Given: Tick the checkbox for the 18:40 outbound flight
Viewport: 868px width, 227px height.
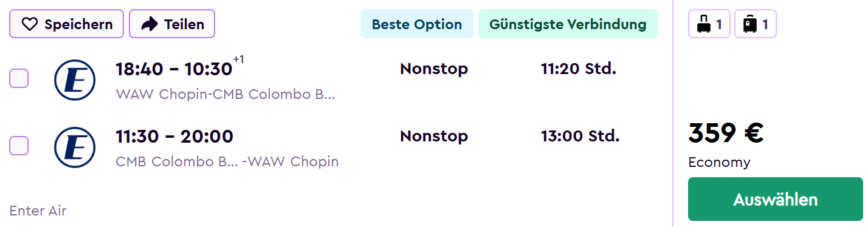Looking at the screenshot, I should (x=19, y=78).
